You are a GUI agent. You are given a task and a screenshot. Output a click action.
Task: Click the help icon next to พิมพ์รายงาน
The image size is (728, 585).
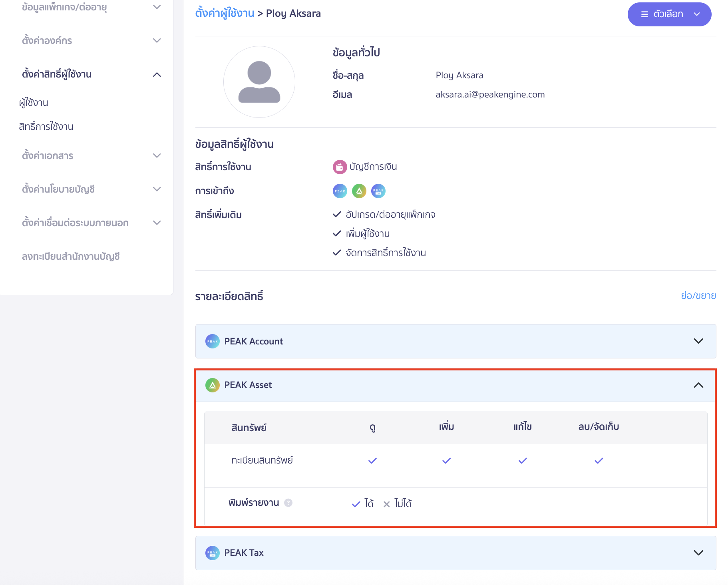coord(288,503)
